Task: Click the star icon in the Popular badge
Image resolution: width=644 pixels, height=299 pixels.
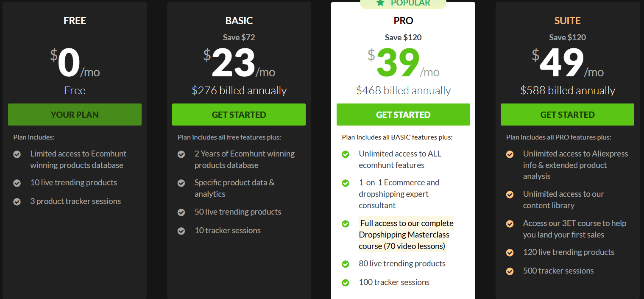Action: [x=380, y=3]
